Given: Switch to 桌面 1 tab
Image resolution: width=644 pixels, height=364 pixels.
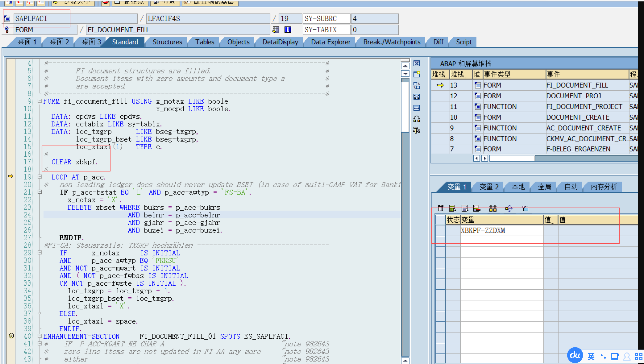Looking at the screenshot, I should [x=27, y=42].
